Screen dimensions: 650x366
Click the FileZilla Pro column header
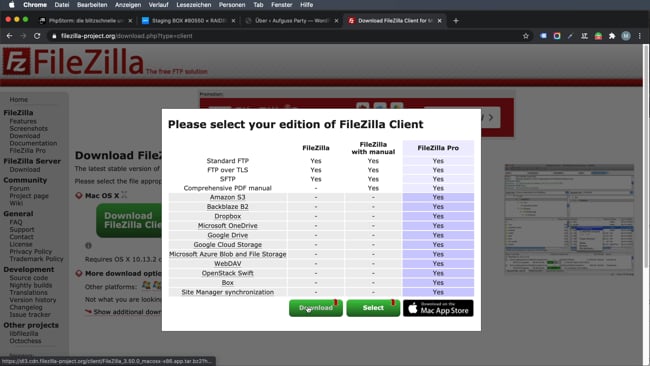tap(438, 148)
